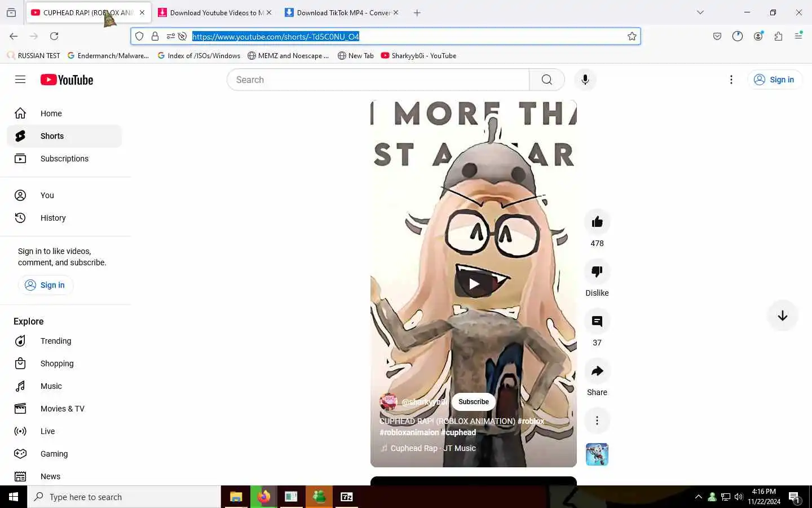Open notification center icon
This screenshot has height=508, width=812.
click(x=795, y=497)
